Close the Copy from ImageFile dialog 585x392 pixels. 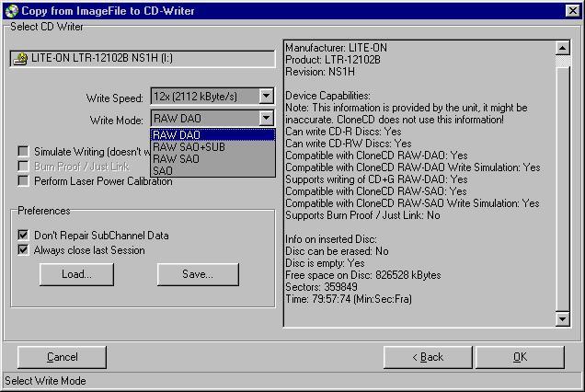tap(572, 10)
